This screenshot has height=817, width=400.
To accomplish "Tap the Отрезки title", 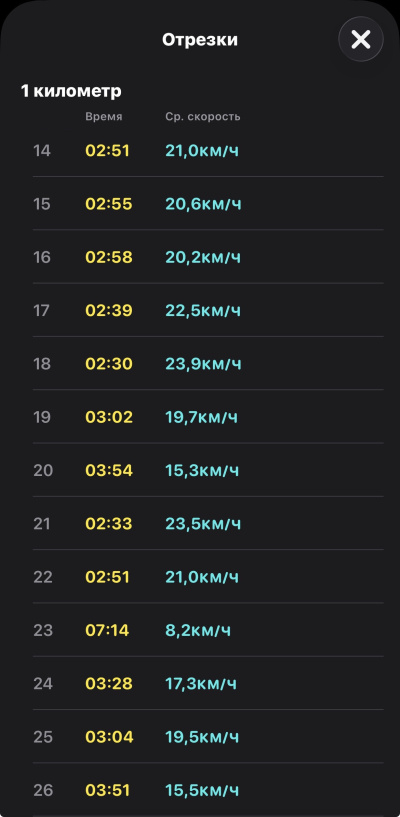I will [200, 40].
